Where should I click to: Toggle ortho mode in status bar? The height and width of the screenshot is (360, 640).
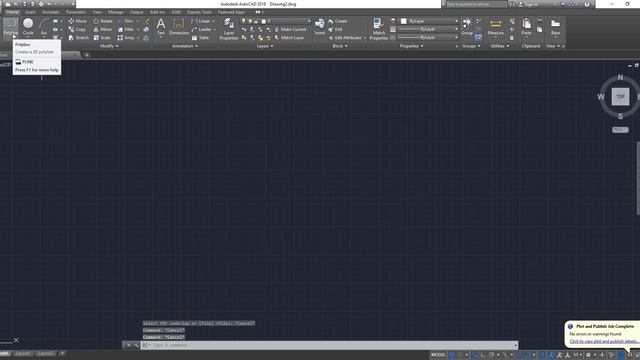(483, 355)
